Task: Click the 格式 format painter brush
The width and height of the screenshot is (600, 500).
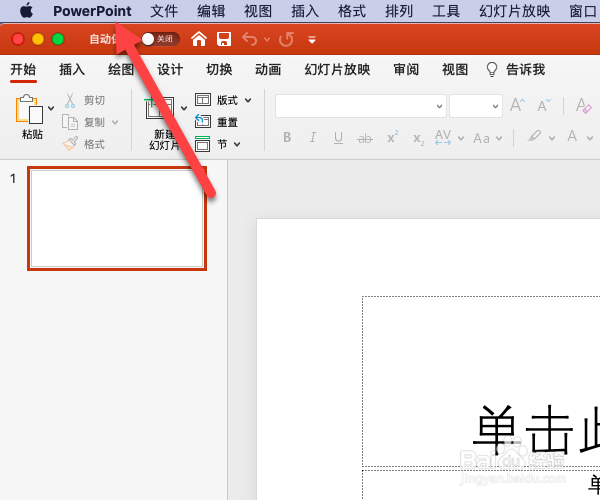Action: coord(84,144)
